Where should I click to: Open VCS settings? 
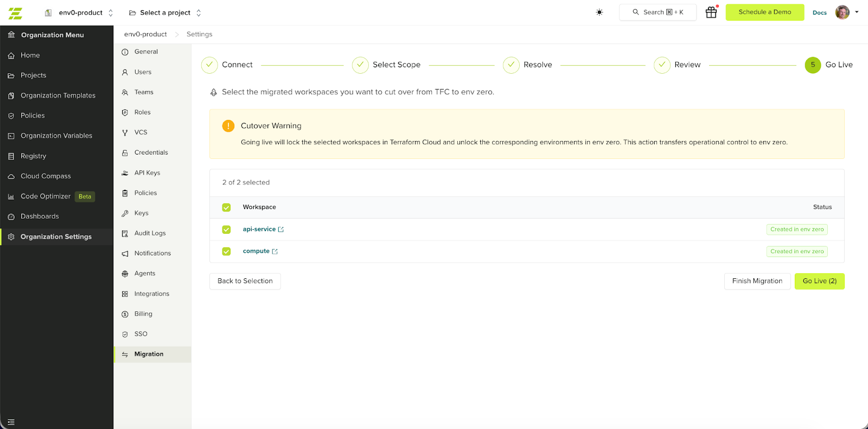click(152, 132)
